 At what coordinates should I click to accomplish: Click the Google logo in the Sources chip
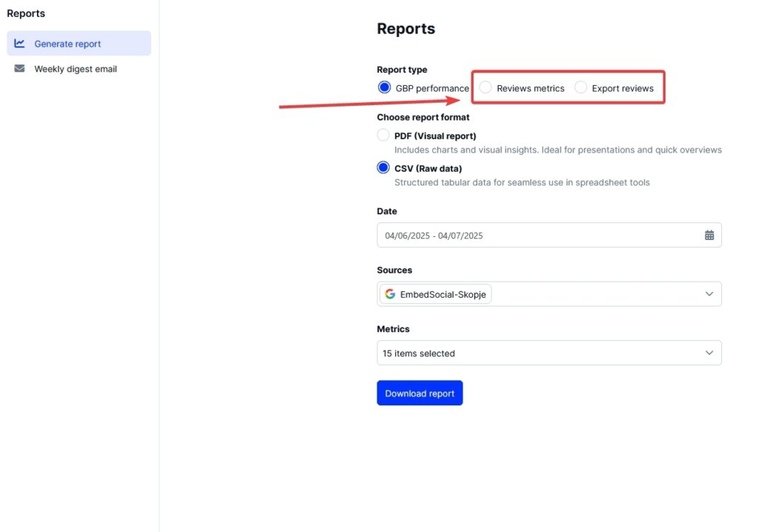click(390, 294)
